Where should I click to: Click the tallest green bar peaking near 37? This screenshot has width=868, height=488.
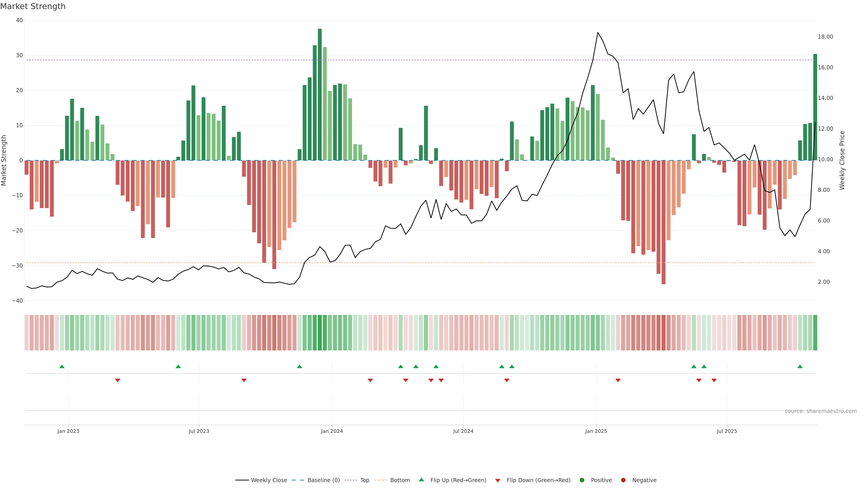coord(319,94)
